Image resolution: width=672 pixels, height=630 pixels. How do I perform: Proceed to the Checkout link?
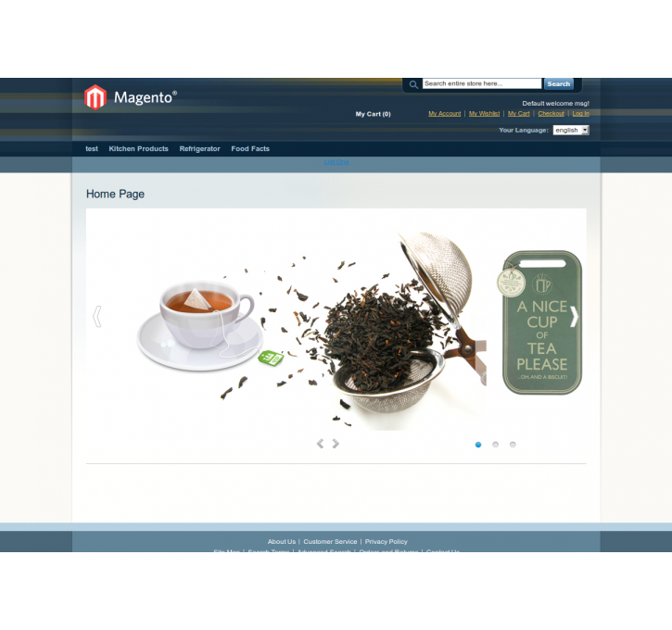pos(552,114)
